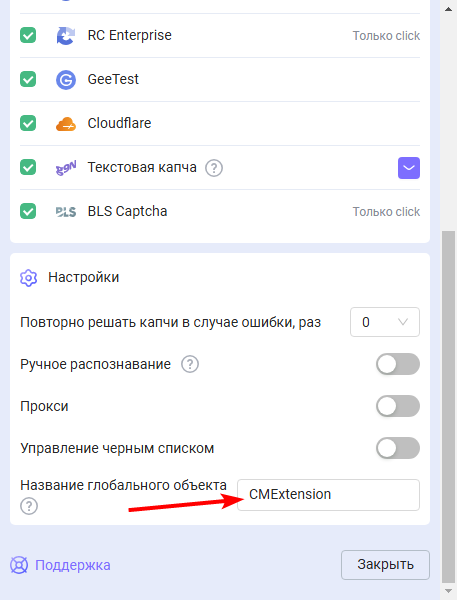Open help tooltip next to Текстовая капча

(x=214, y=168)
